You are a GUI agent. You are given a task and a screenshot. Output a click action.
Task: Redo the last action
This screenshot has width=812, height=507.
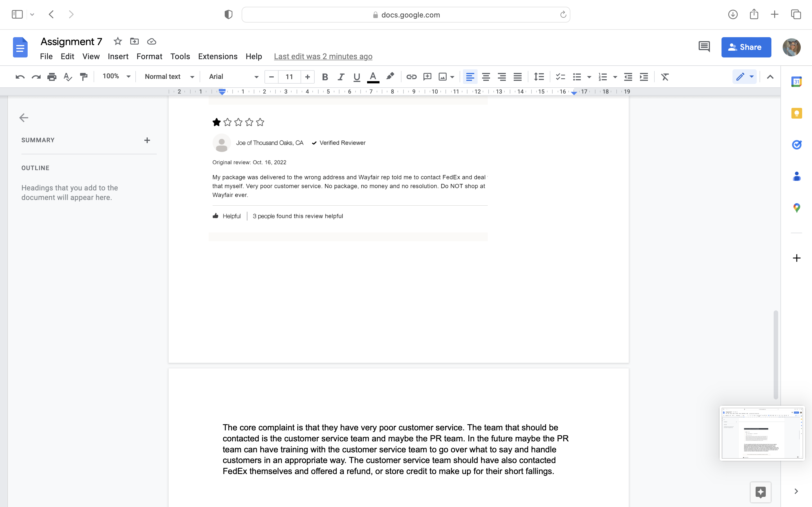click(x=36, y=77)
